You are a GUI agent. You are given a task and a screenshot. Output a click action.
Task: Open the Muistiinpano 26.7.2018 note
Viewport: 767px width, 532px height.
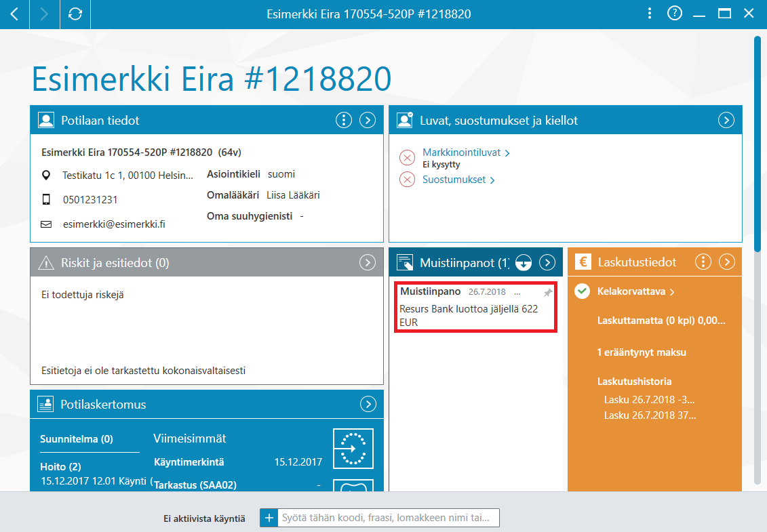coord(475,308)
